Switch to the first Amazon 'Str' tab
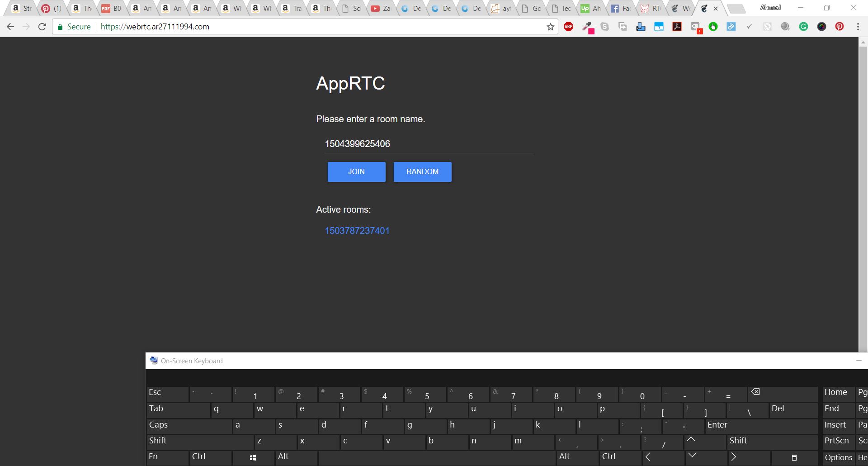Image resolution: width=868 pixels, height=466 pixels. pos(21,9)
